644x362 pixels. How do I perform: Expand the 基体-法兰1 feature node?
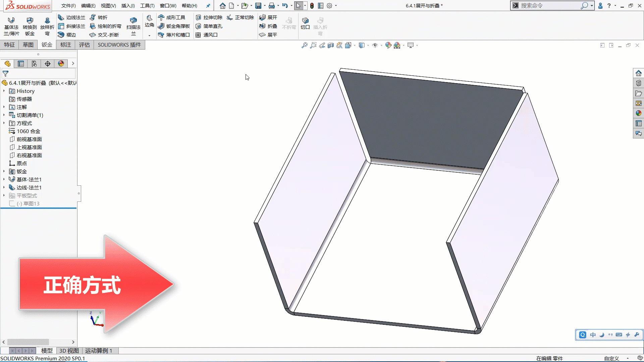[x=4, y=179]
